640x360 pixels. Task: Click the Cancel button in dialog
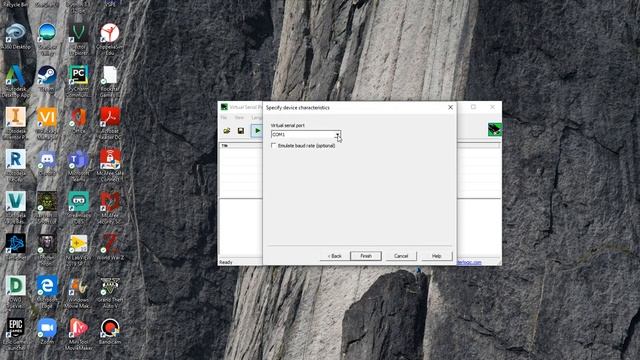pyautogui.click(x=401, y=256)
